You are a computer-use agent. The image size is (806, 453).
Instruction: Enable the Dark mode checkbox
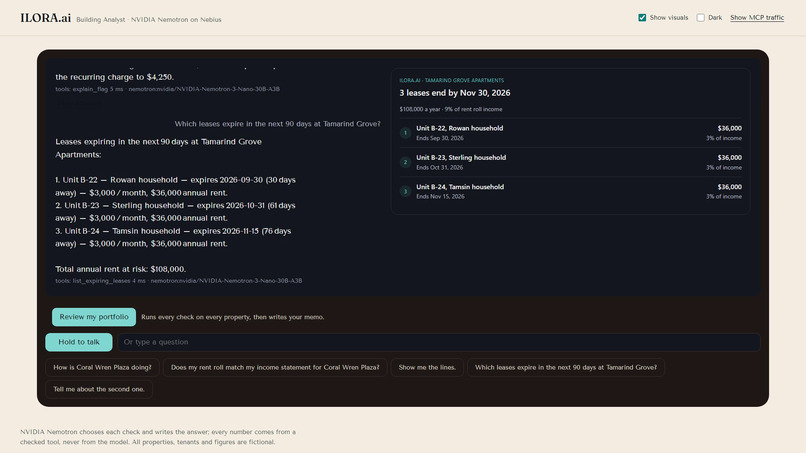tap(701, 17)
